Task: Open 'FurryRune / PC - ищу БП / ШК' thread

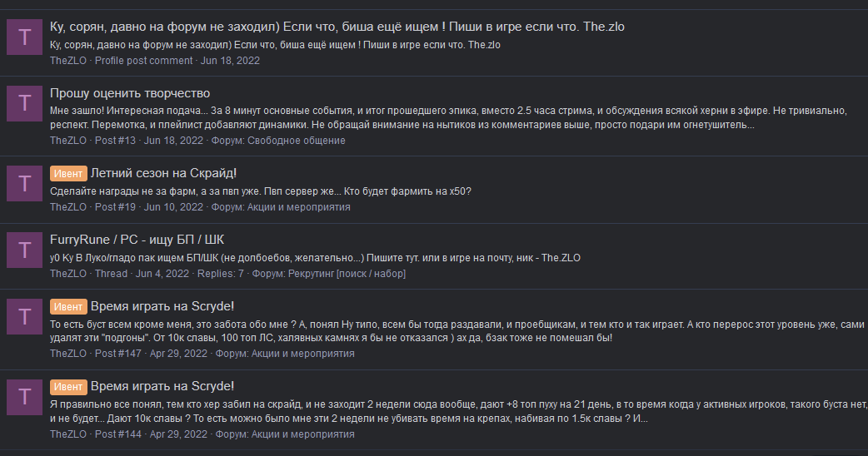Action: [x=137, y=240]
